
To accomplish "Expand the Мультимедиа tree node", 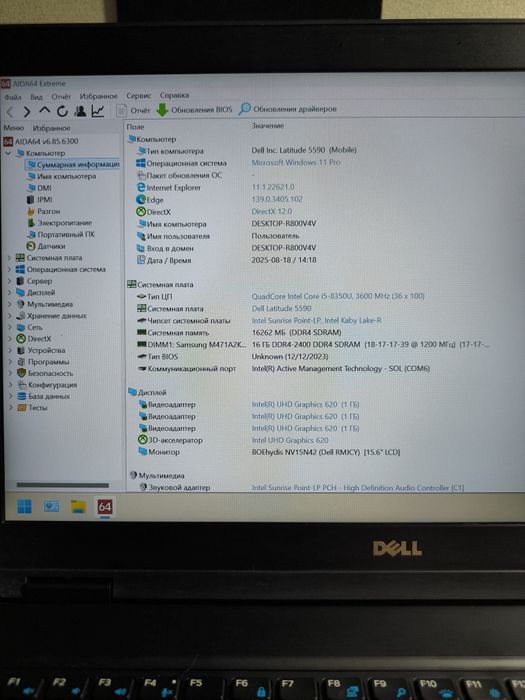I will (x=9, y=304).
